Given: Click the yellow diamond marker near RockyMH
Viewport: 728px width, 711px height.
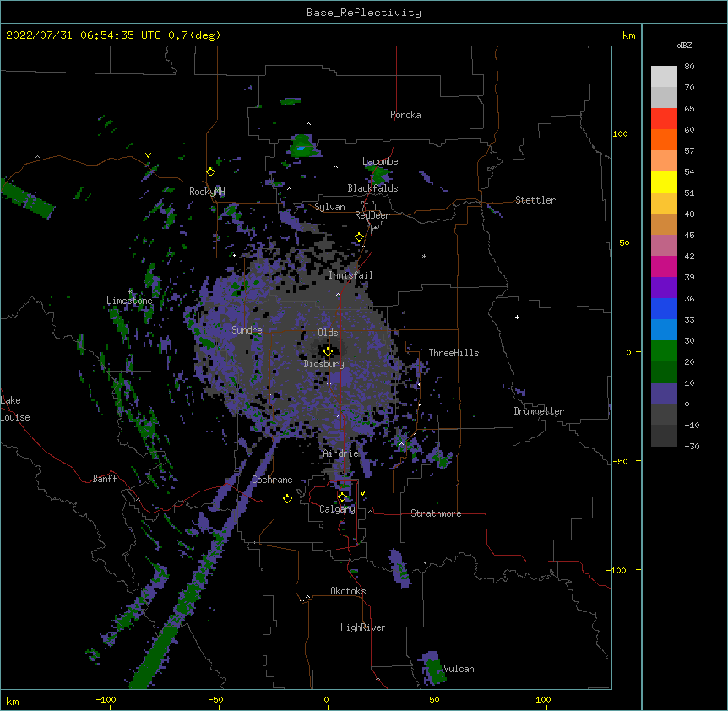Looking at the screenshot, I should (211, 172).
